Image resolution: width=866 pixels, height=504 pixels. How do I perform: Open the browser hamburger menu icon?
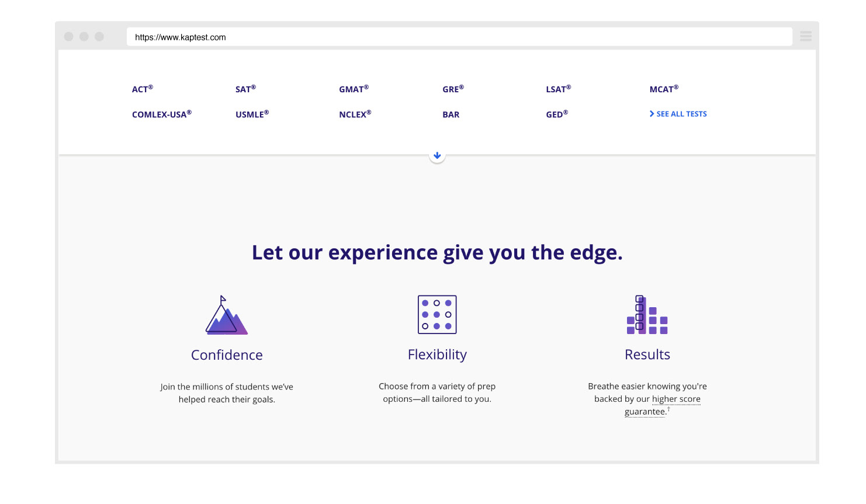[806, 36]
